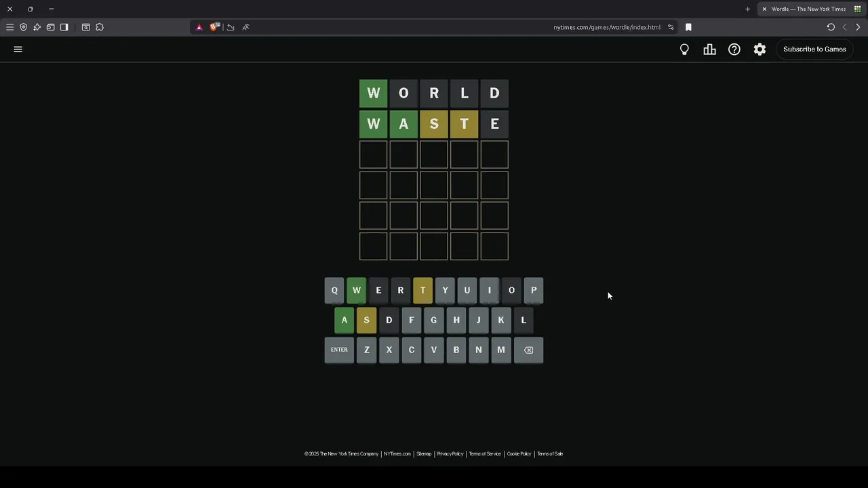The height and width of the screenshot is (488, 868).
Task: Tap the yellow T key
Action: pyautogui.click(x=422, y=290)
